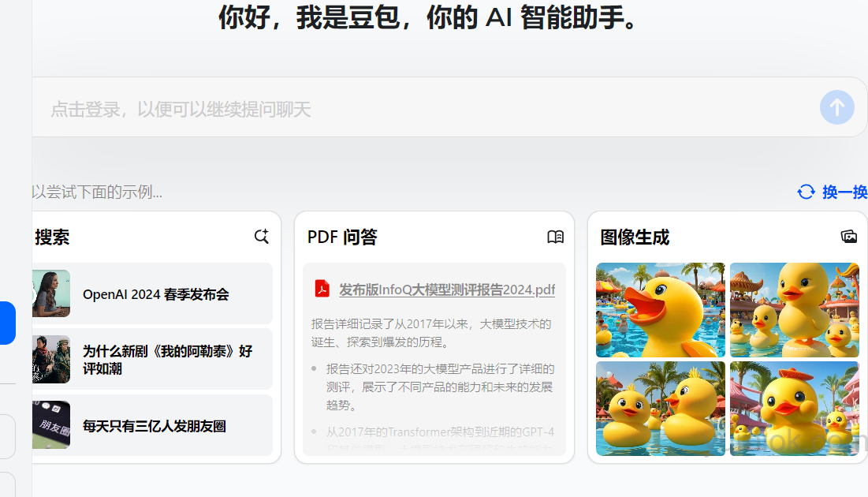
Task: Click the 我的阿勒泰 drama thumbnail
Action: click(51, 359)
